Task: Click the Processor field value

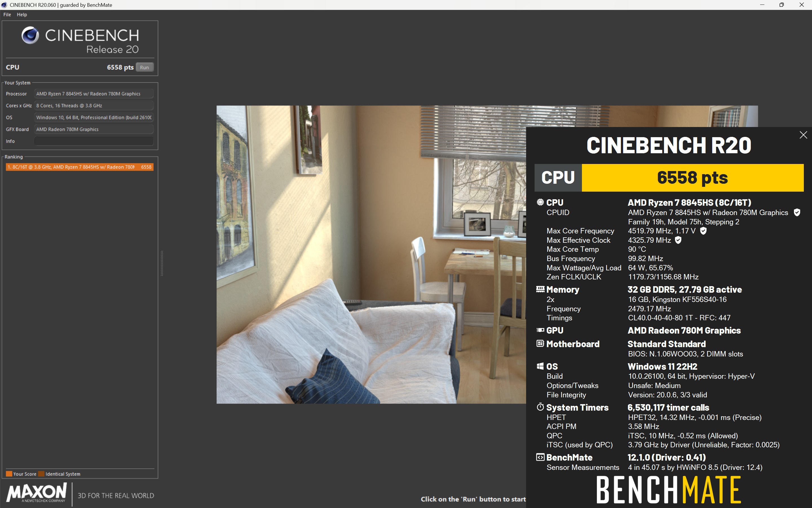Action: point(94,94)
